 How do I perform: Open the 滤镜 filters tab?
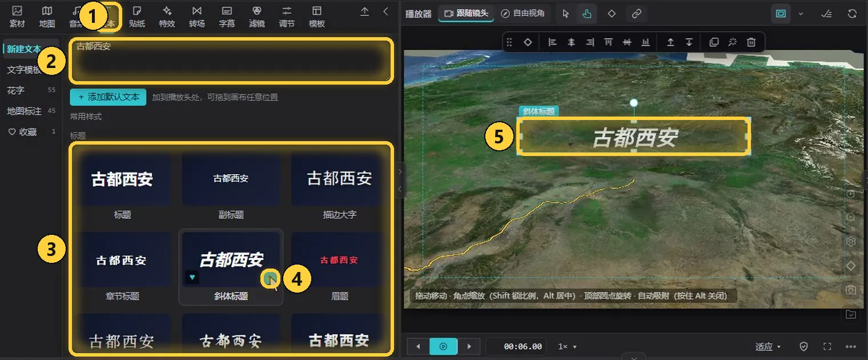coord(257,17)
